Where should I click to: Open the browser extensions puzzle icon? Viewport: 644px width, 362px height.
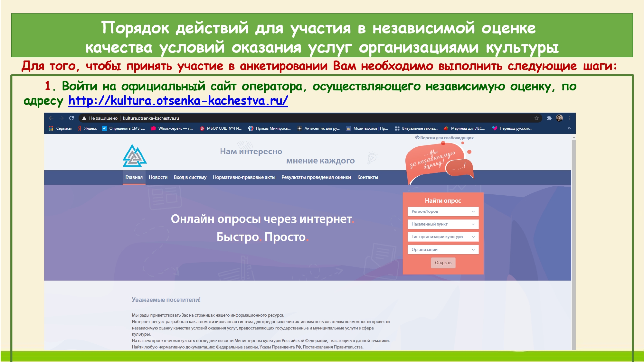(x=549, y=118)
